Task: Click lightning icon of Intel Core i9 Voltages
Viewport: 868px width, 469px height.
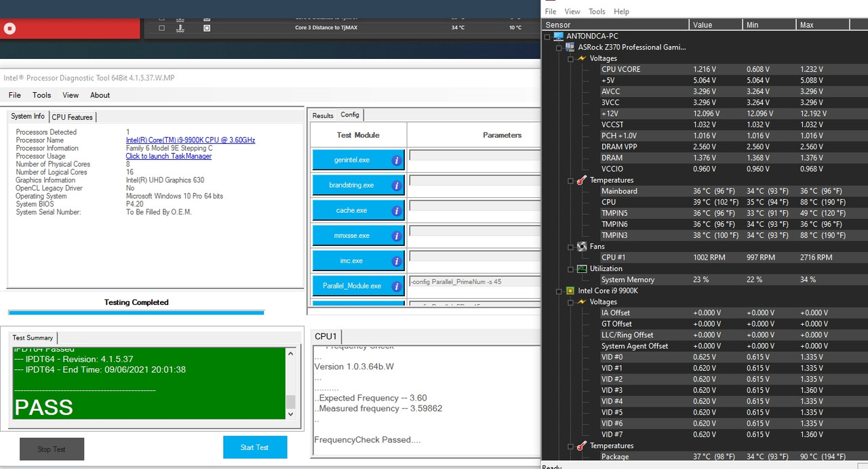Action: (582, 302)
